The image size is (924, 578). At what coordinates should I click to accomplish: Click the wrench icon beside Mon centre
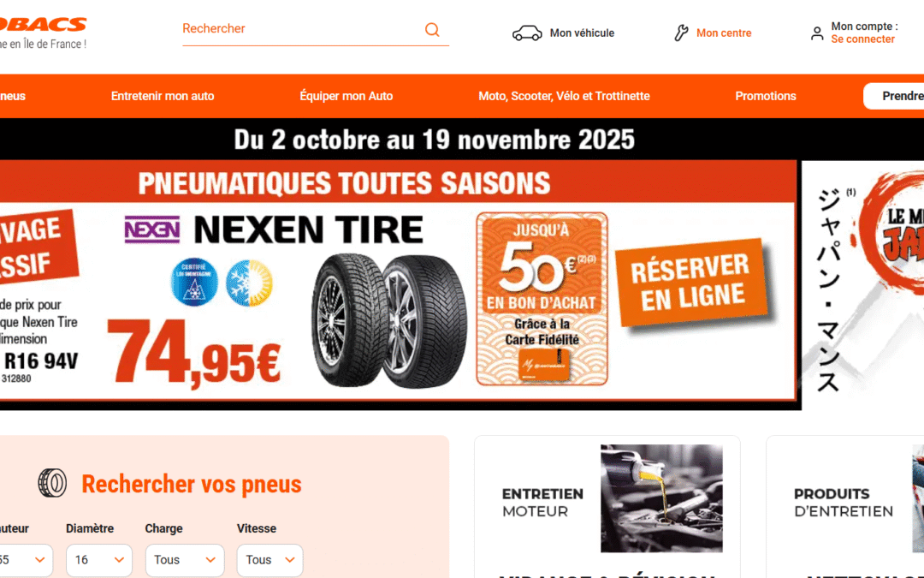point(681,33)
